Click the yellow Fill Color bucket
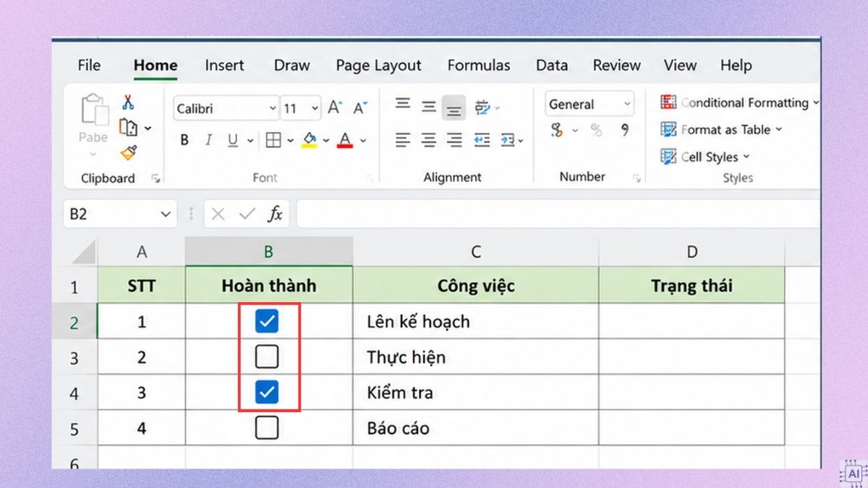The height and width of the screenshot is (488, 868). [x=310, y=140]
